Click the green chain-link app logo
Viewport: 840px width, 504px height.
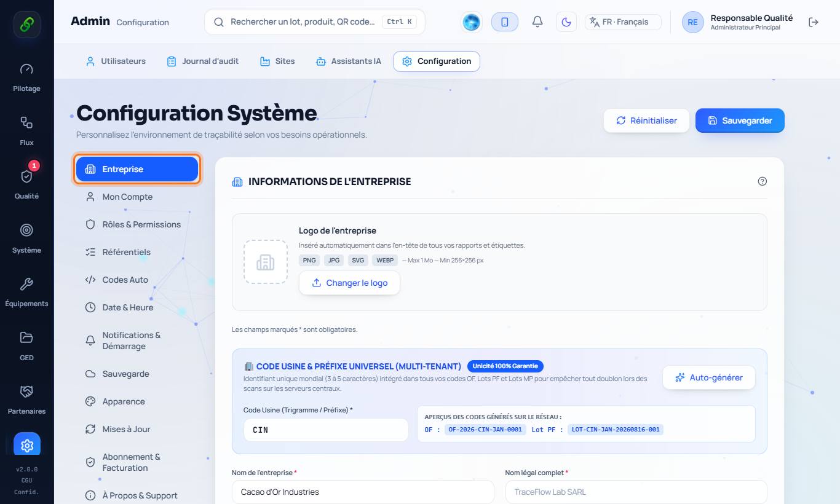[27, 25]
